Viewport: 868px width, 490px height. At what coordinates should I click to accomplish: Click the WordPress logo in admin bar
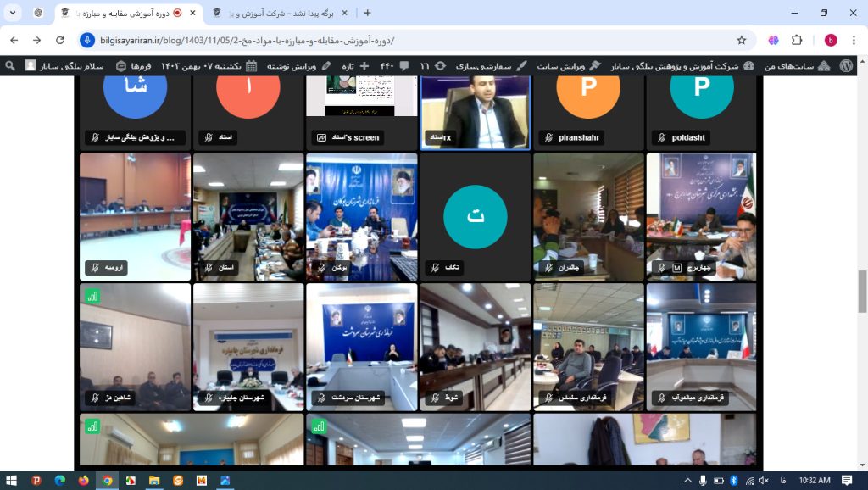846,65
